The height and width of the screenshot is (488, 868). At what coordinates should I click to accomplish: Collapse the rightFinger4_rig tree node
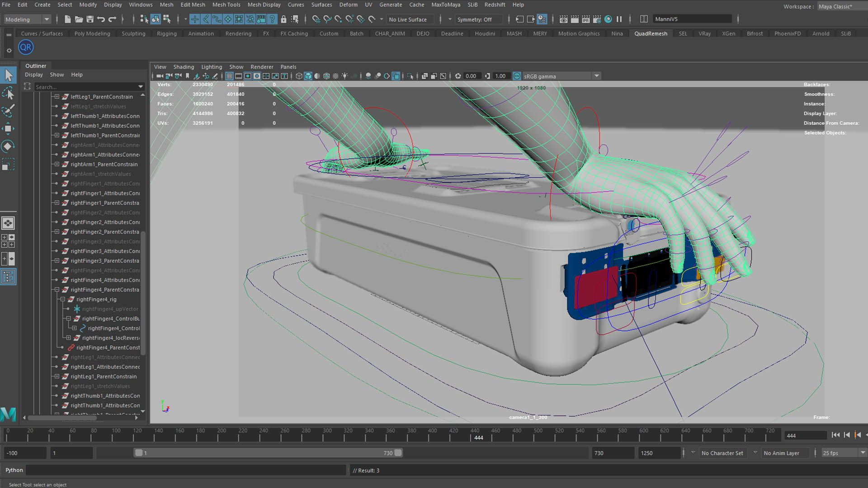tap(63, 299)
